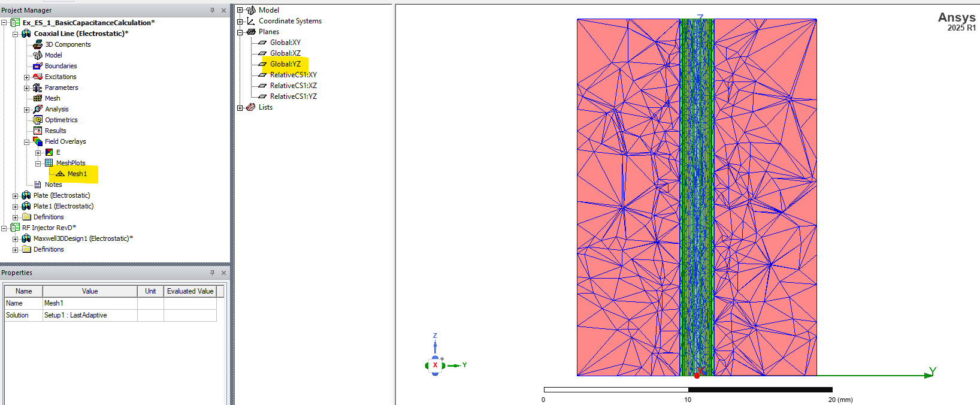Click the X axis on orientation gizmo
Image resolution: width=980 pixels, height=405 pixels.
435,365
